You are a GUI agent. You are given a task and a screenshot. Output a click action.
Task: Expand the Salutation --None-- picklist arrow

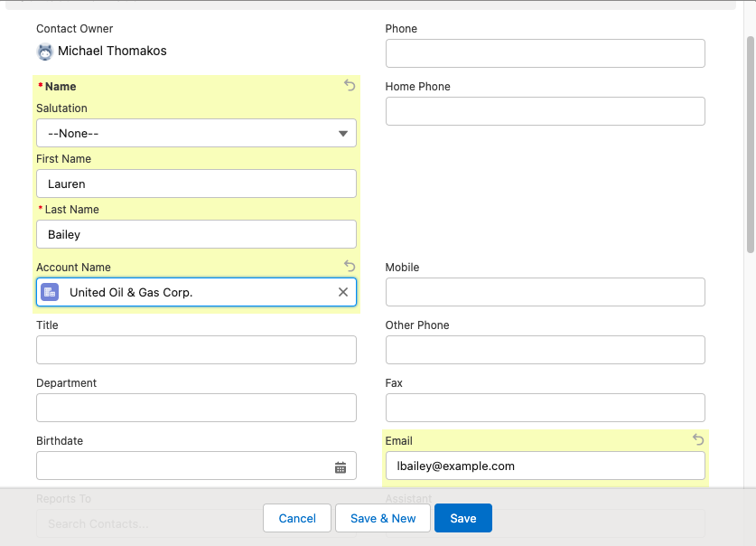coord(343,133)
